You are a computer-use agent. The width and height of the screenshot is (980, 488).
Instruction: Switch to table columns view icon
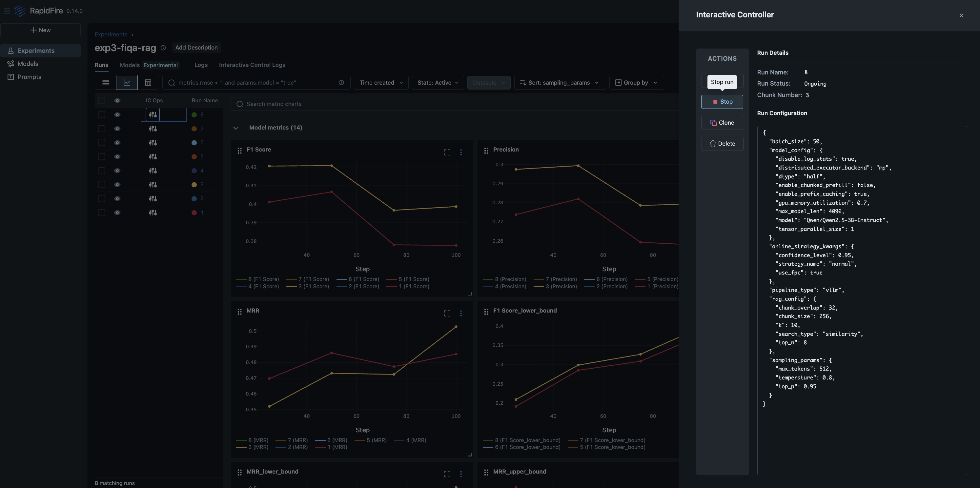pyautogui.click(x=148, y=83)
